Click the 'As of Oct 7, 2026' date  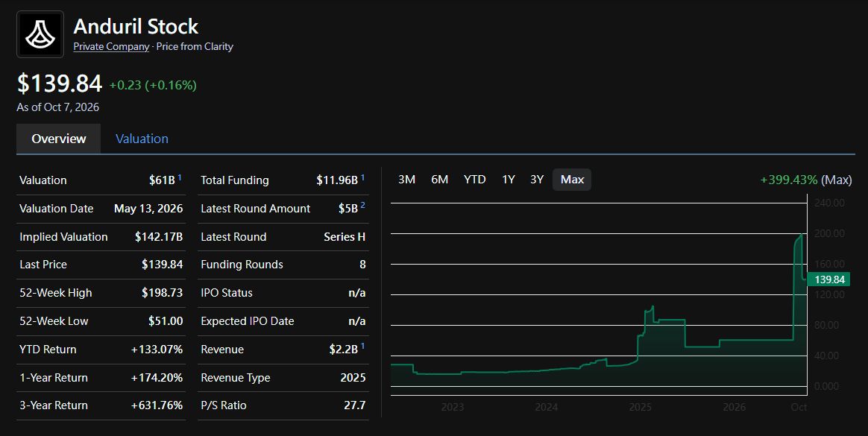pyautogui.click(x=58, y=107)
